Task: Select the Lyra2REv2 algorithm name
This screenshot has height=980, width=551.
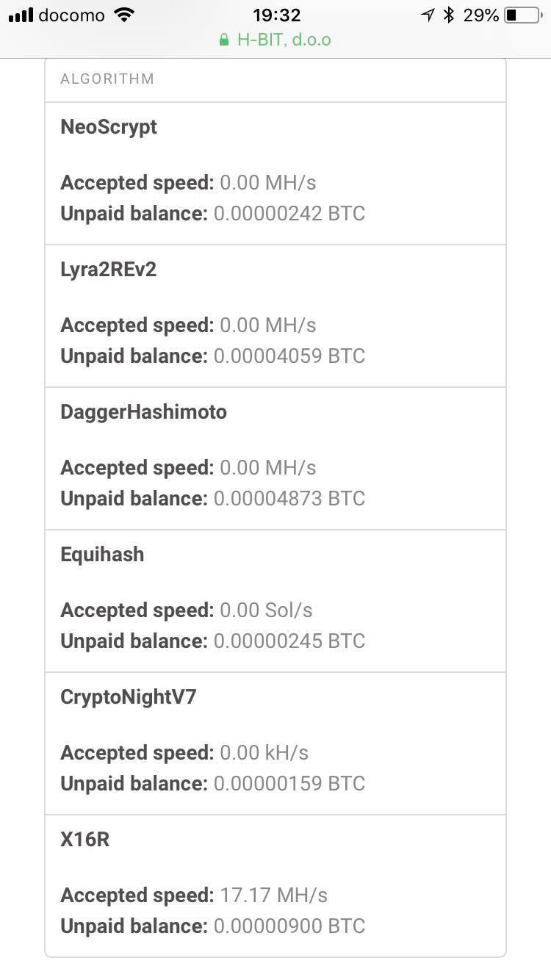Action: pos(109,269)
